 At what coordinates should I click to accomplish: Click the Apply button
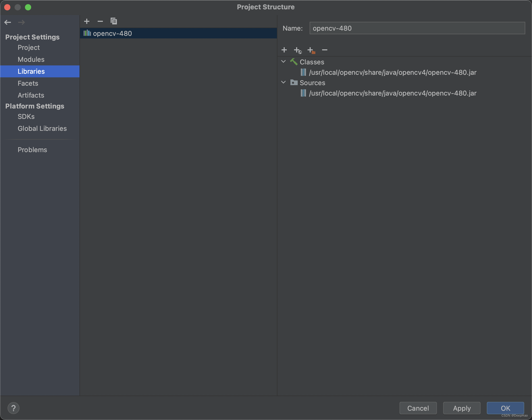[x=462, y=408]
